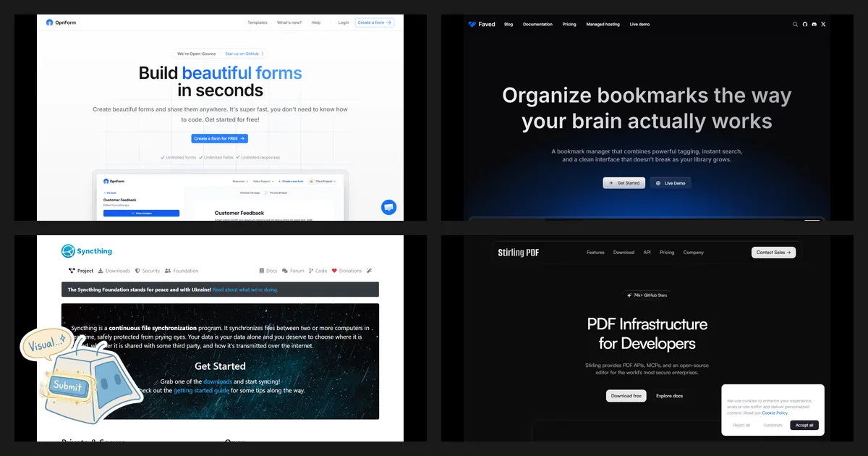This screenshot has height=456, width=868.
Task: Click the downloads link in Get Started text
Action: [x=218, y=381]
